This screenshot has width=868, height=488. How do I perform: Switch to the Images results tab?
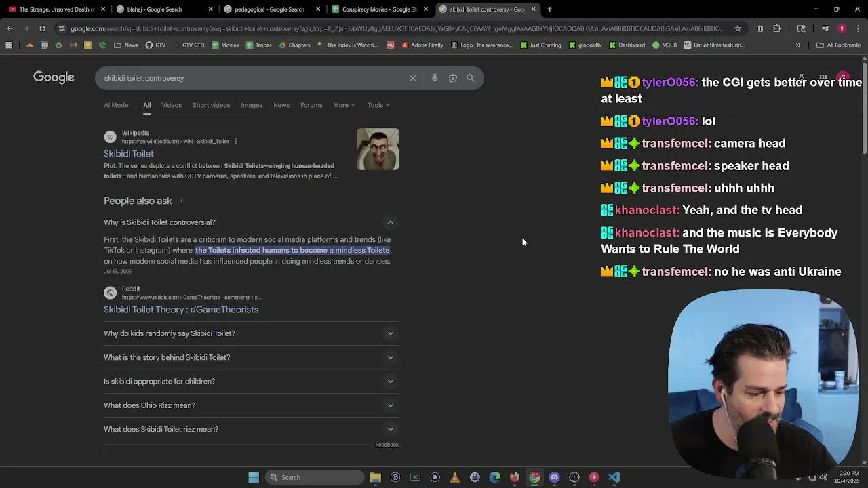[x=252, y=105]
